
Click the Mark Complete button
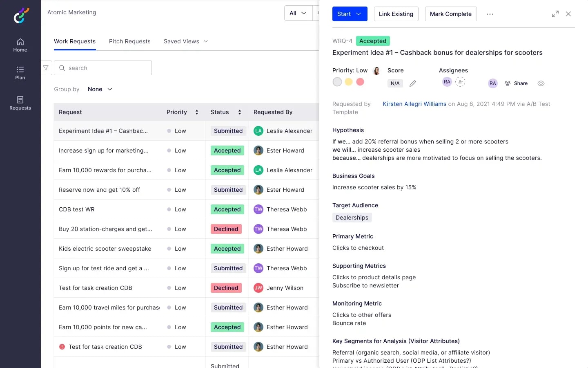451,14
